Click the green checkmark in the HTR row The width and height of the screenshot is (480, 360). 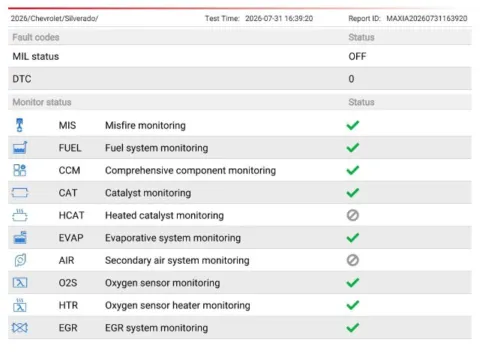[353, 305]
